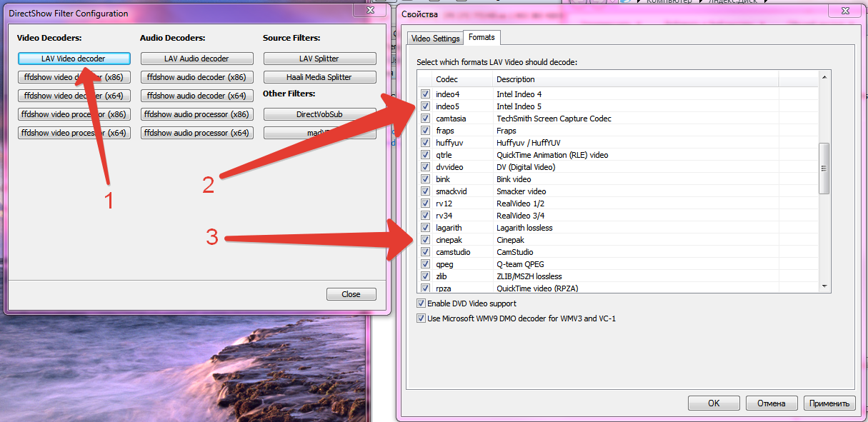
Task: Switch to the Video Settings tab
Action: click(434, 38)
